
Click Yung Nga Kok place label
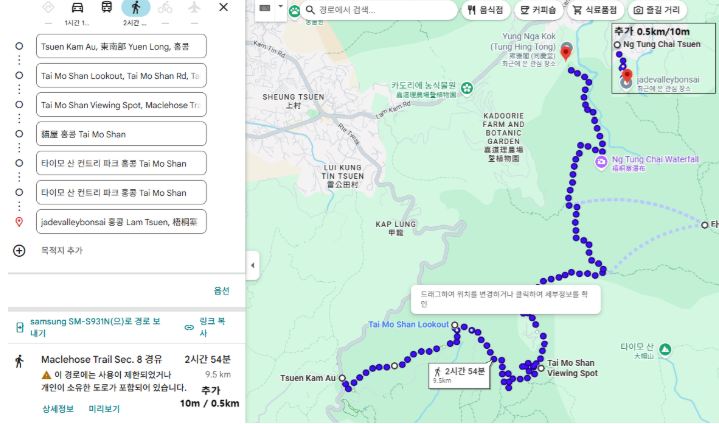pos(523,41)
